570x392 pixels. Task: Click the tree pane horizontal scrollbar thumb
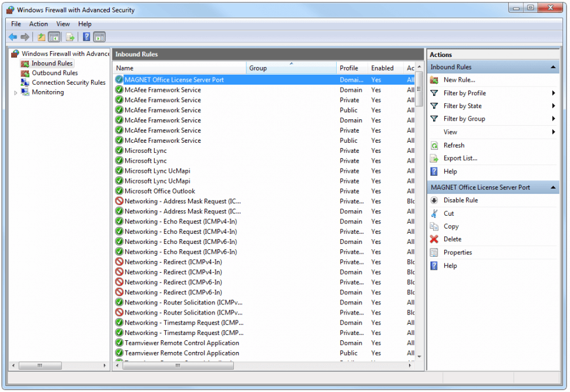(x=40, y=366)
